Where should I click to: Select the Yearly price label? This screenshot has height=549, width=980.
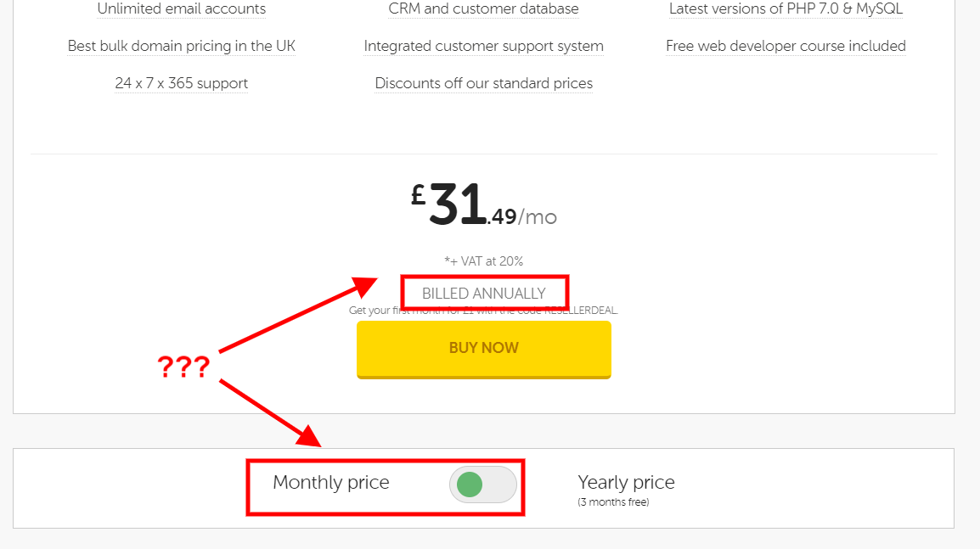point(626,483)
